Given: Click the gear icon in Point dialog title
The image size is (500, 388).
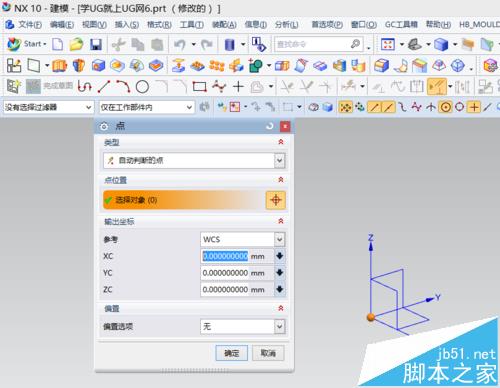Looking at the screenshot, I should 104,126.
